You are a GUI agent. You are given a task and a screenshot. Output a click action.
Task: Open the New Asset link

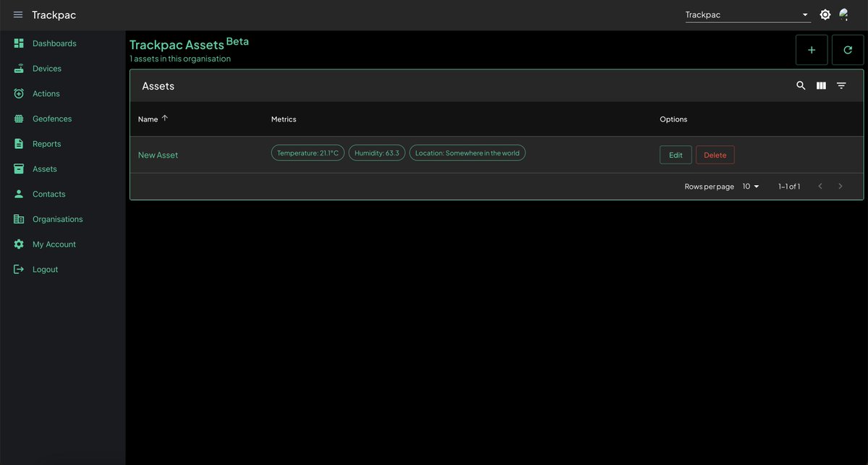pos(158,155)
